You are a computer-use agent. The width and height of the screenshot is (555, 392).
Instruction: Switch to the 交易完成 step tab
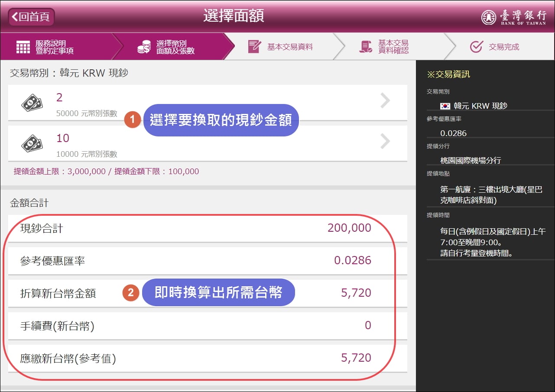(499, 47)
